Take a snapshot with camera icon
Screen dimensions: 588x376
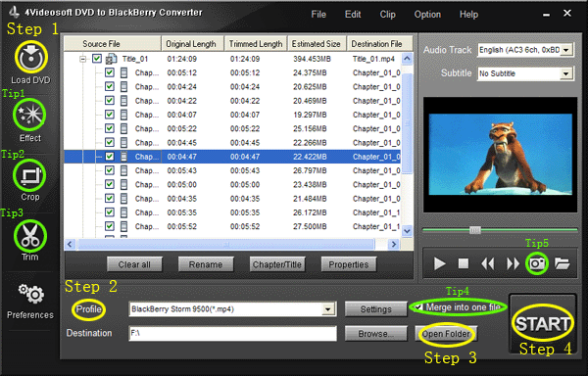537,263
